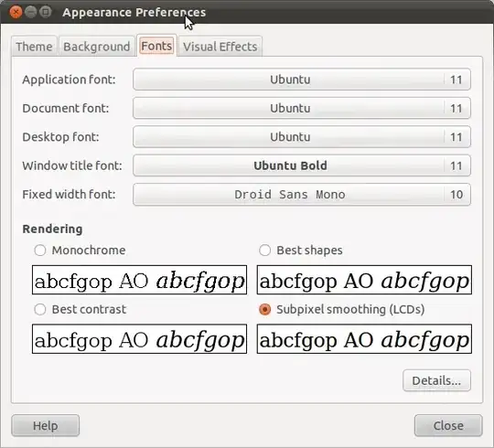Click the Best contrast preview sample
Image resolution: width=494 pixels, height=448 pixels.
point(139,339)
